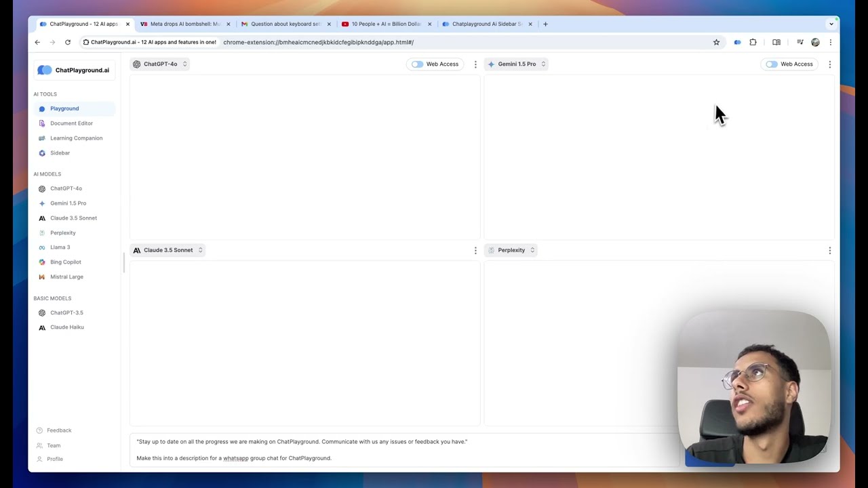868x488 pixels.
Task: Close the Meta drops AI bombshell tab
Action: tap(228, 24)
